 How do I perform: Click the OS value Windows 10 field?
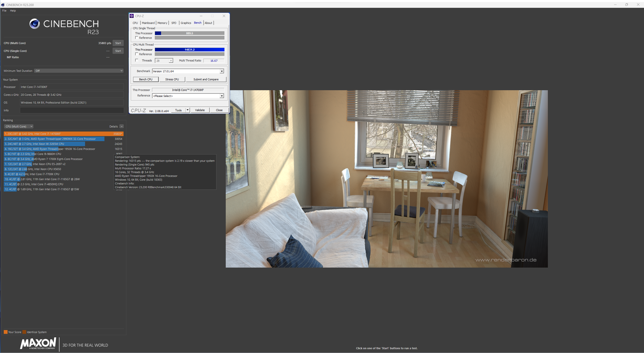coord(72,103)
